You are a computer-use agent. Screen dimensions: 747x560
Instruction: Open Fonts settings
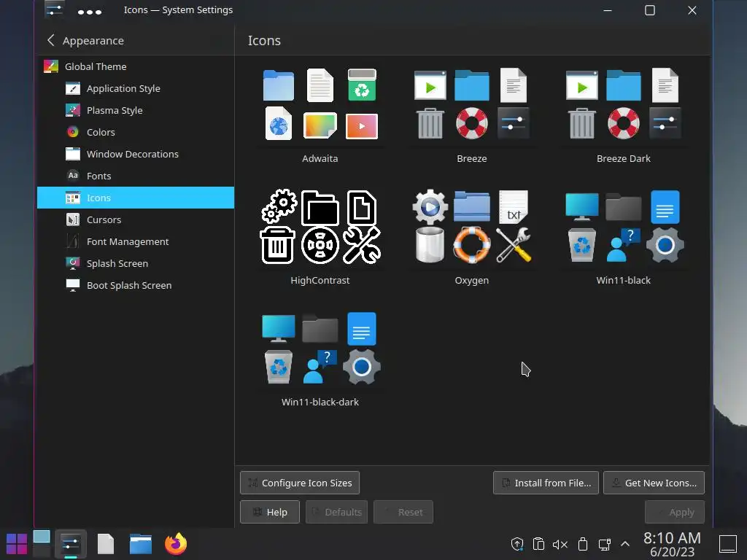136,176
